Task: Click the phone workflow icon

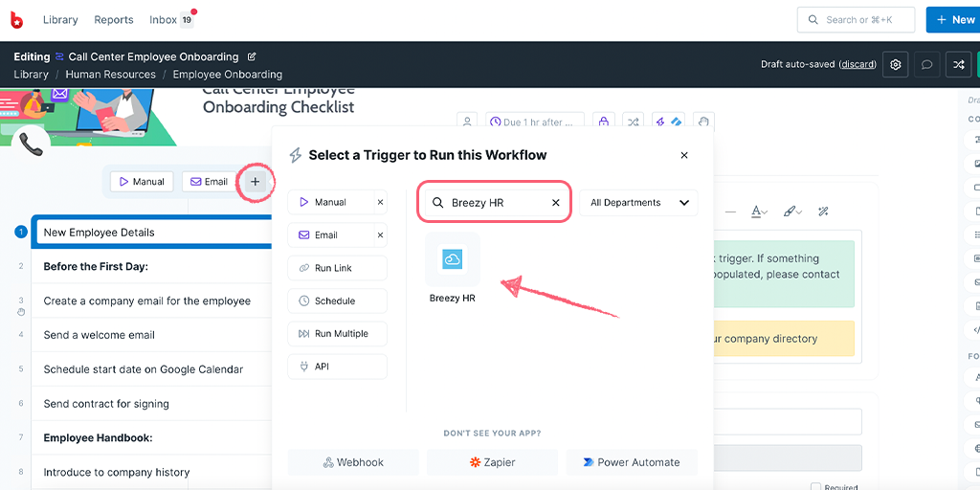Action: point(31,145)
